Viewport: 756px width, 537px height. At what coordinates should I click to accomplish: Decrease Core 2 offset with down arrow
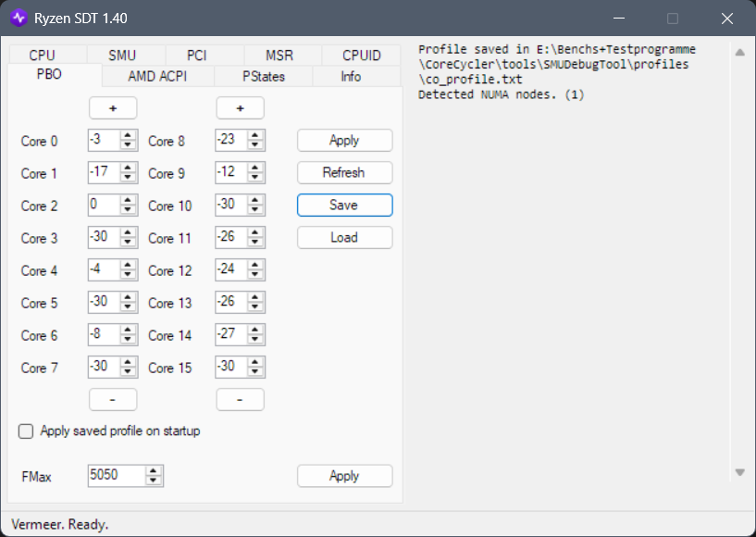pyautogui.click(x=129, y=209)
